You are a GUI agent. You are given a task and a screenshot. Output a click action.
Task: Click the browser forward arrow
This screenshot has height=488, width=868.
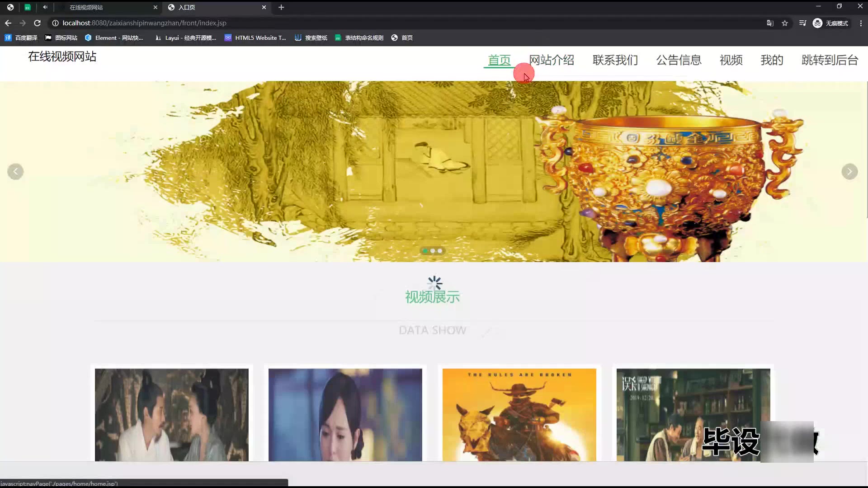(23, 23)
